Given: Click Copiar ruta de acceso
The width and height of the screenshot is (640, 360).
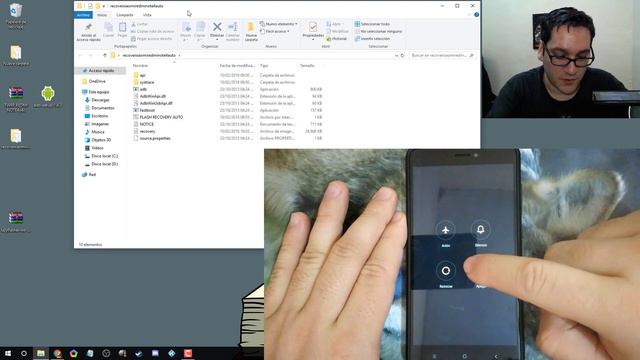Looking at the screenshot, I should pos(152,31).
